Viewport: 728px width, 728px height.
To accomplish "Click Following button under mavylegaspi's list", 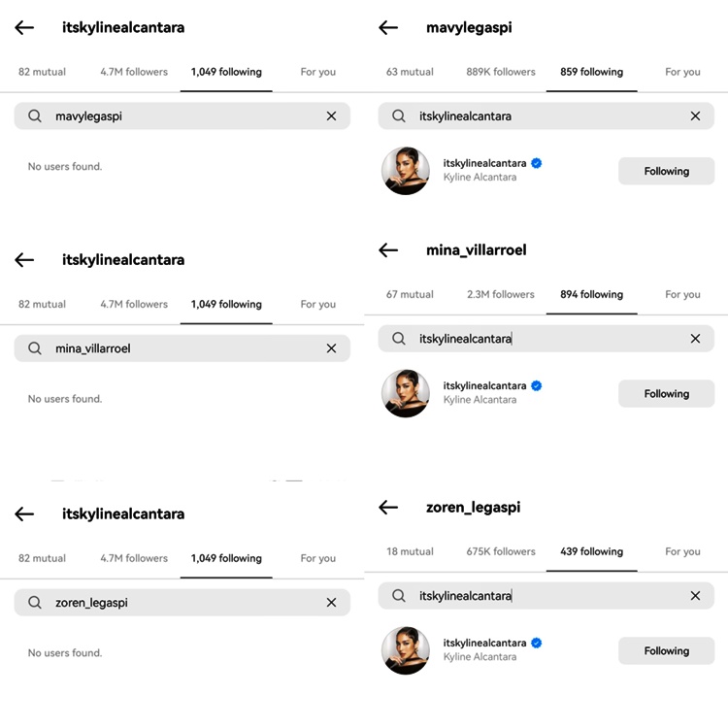I will click(666, 171).
